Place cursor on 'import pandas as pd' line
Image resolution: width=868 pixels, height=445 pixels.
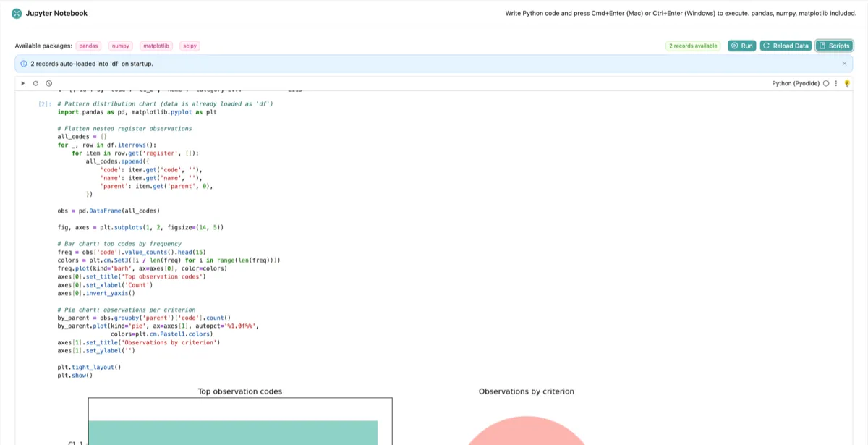[137, 112]
